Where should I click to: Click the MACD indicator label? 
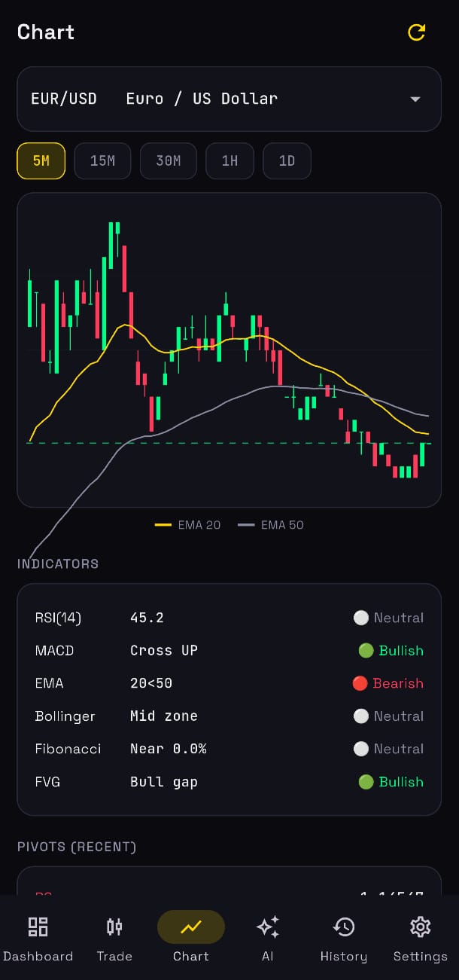(x=54, y=651)
